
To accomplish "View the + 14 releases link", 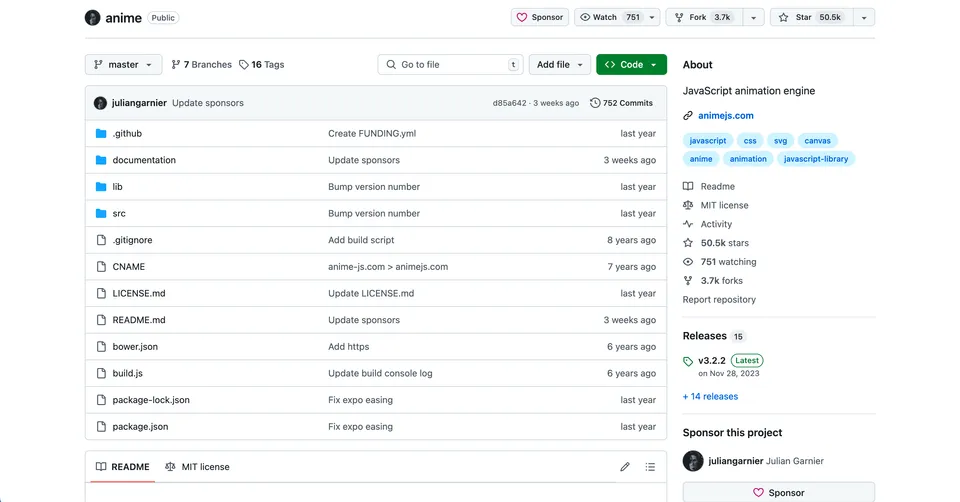I will pyautogui.click(x=710, y=396).
